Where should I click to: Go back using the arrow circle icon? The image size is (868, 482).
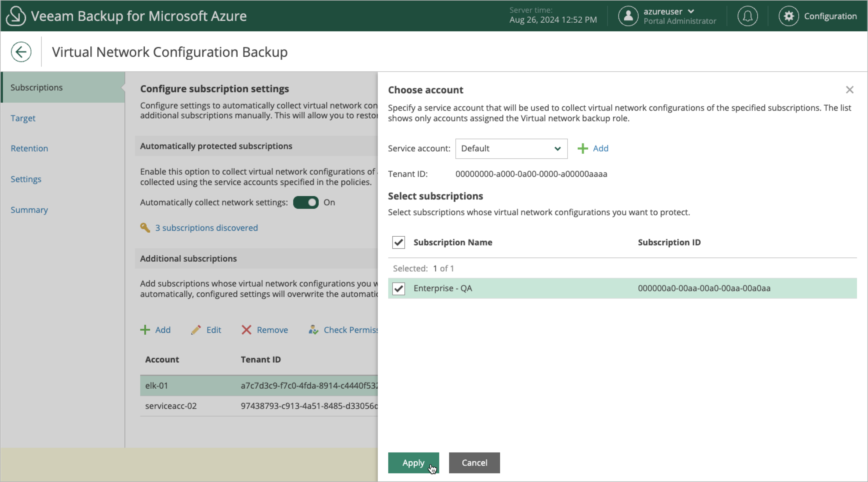(21, 52)
